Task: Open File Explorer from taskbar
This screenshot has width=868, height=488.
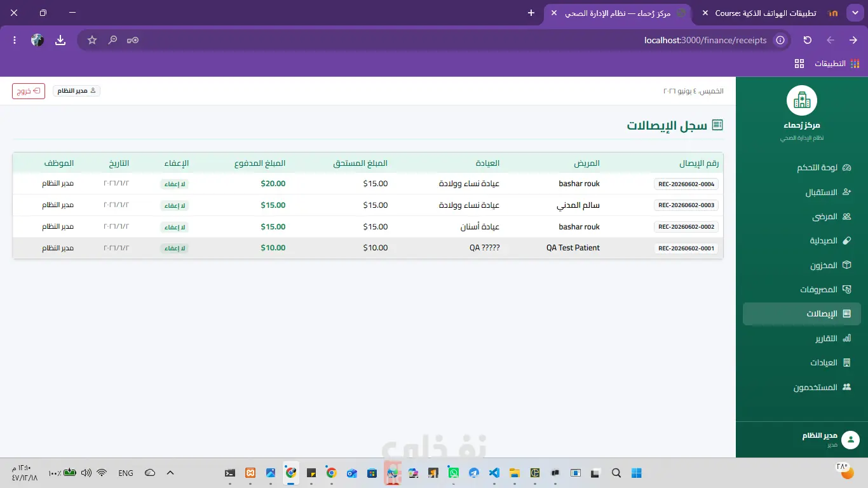Action: point(514,473)
